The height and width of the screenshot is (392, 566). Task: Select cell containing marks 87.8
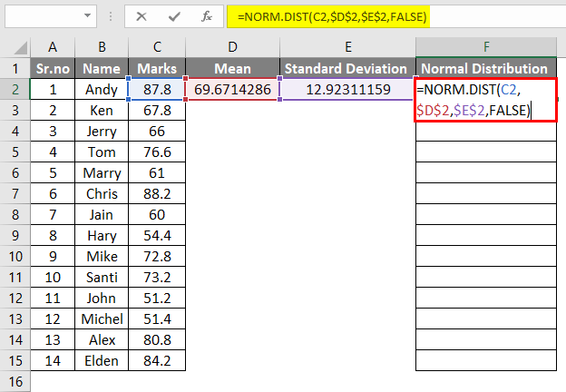pos(158,89)
